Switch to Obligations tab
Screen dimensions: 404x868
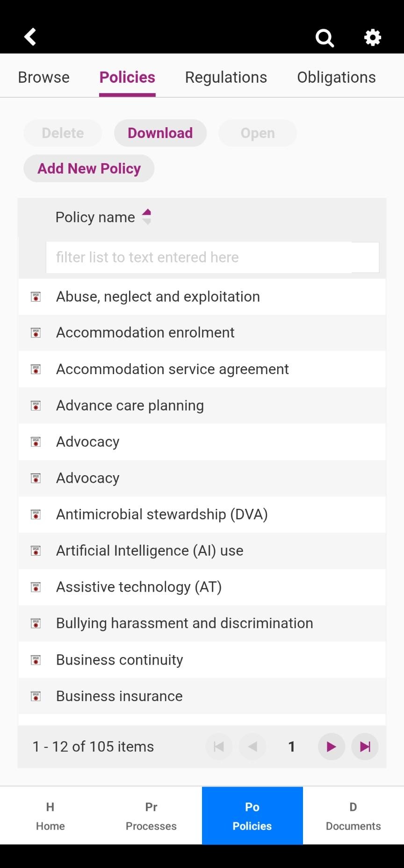(336, 77)
